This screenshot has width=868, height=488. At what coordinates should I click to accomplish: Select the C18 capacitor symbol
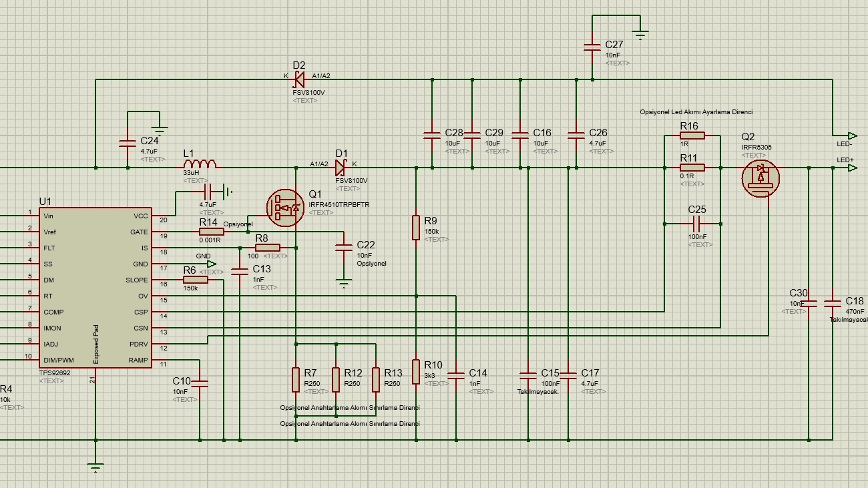[x=833, y=304]
